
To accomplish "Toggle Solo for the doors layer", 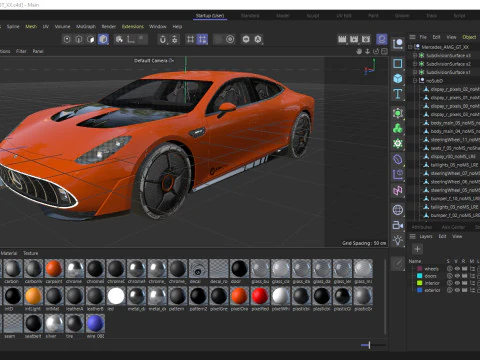I will [449, 276].
